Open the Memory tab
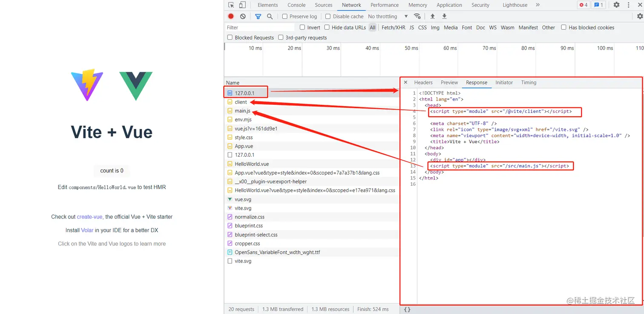 [x=418, y=5]
